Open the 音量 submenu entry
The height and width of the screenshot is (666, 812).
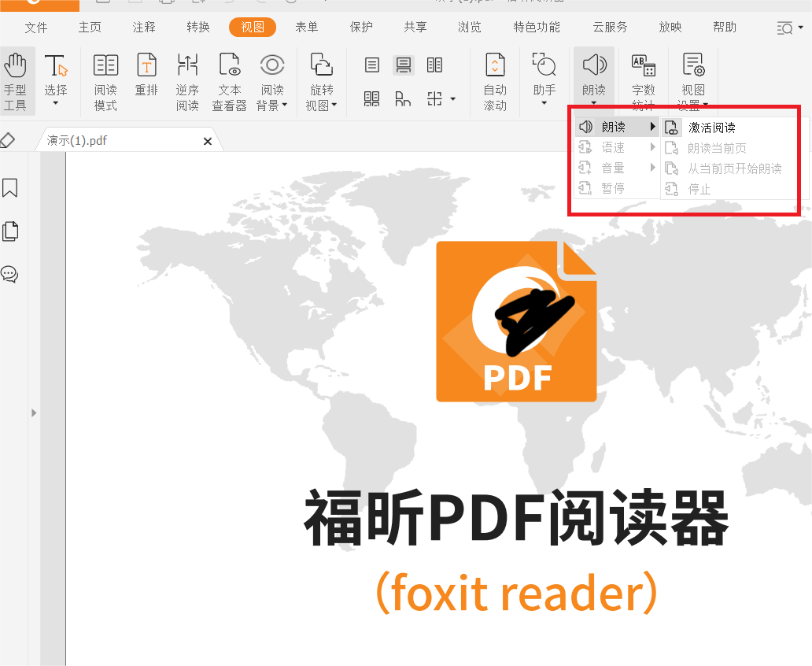pos(617,168)
